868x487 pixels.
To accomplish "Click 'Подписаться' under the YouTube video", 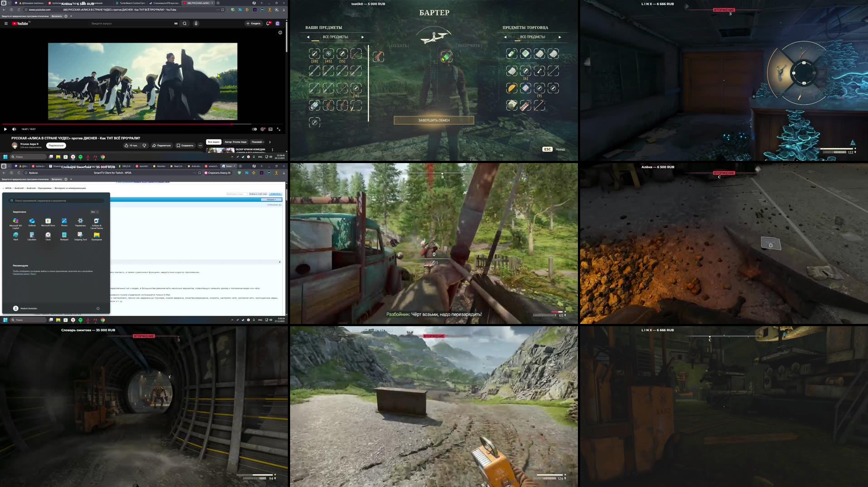I will point(56,145).
